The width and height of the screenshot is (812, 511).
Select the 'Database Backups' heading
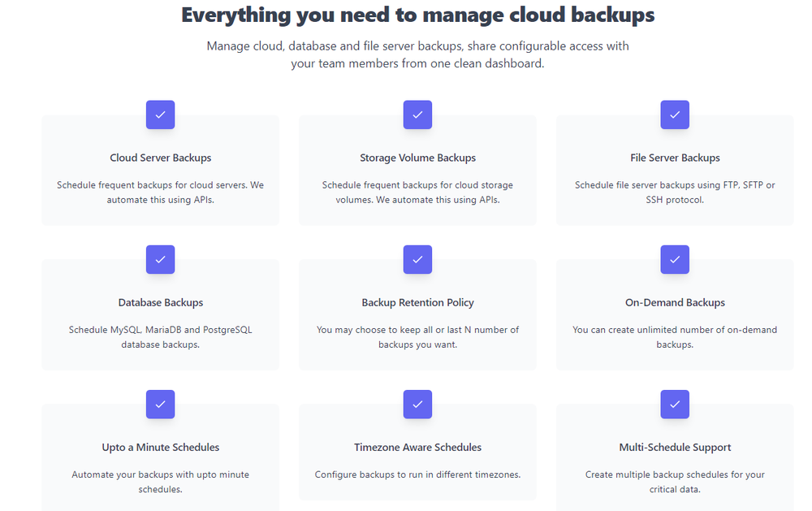coord(161,303)
